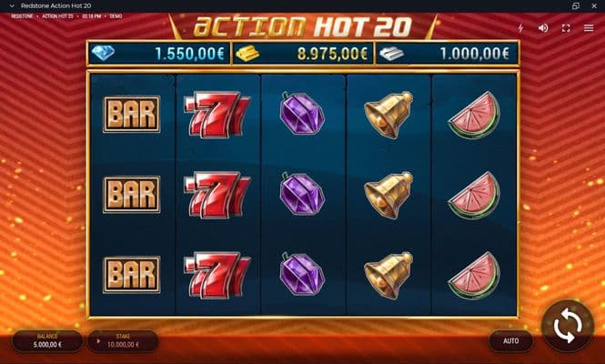Click the circular spin button

568,327
